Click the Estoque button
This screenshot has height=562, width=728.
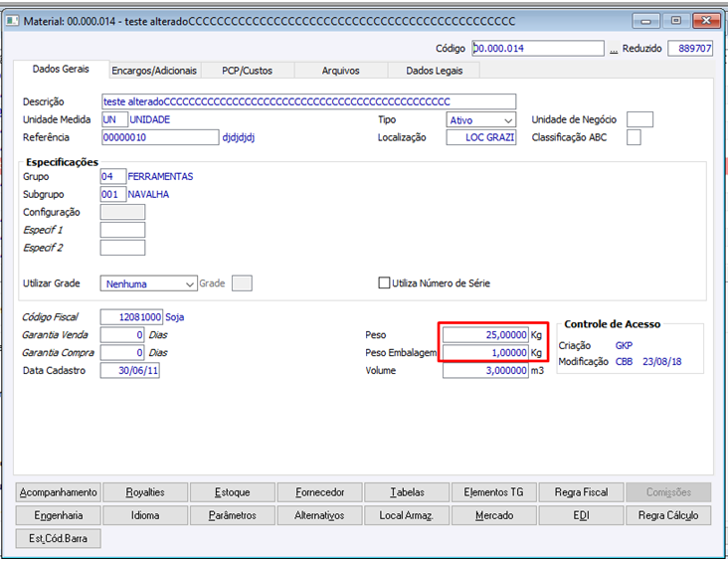[x=232, y=492]
